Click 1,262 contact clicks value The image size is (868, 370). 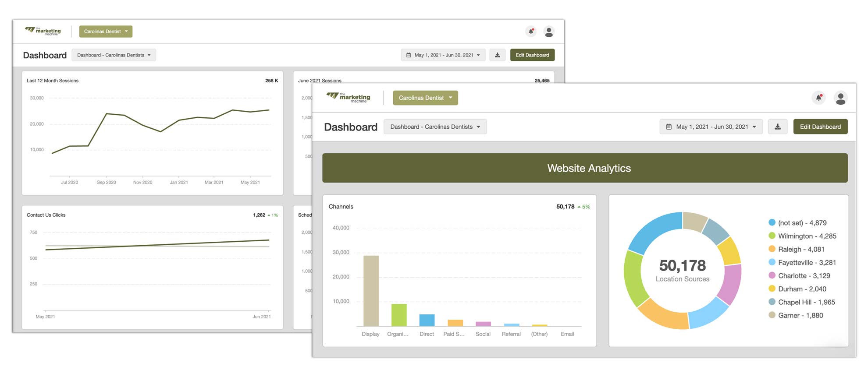coord(259,215)
